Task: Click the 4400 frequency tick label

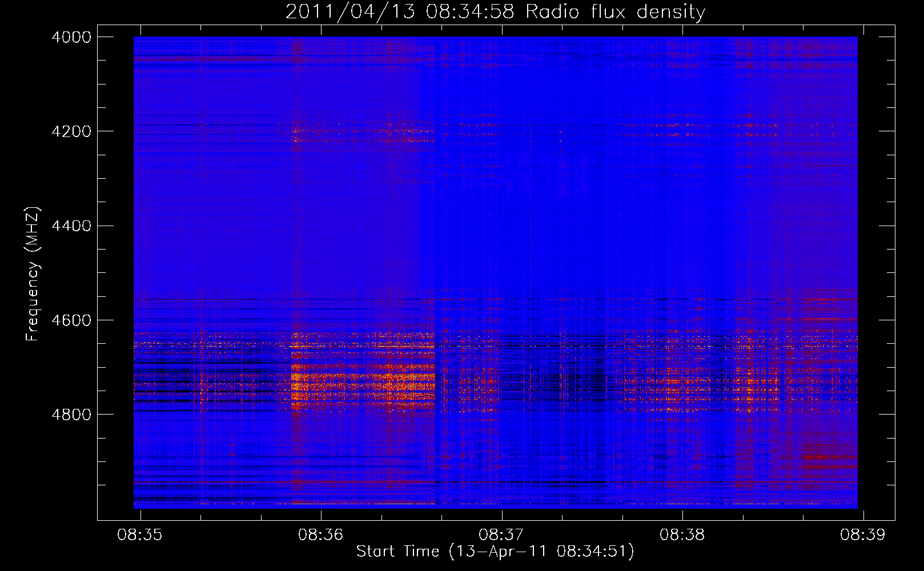Action: 71,226
